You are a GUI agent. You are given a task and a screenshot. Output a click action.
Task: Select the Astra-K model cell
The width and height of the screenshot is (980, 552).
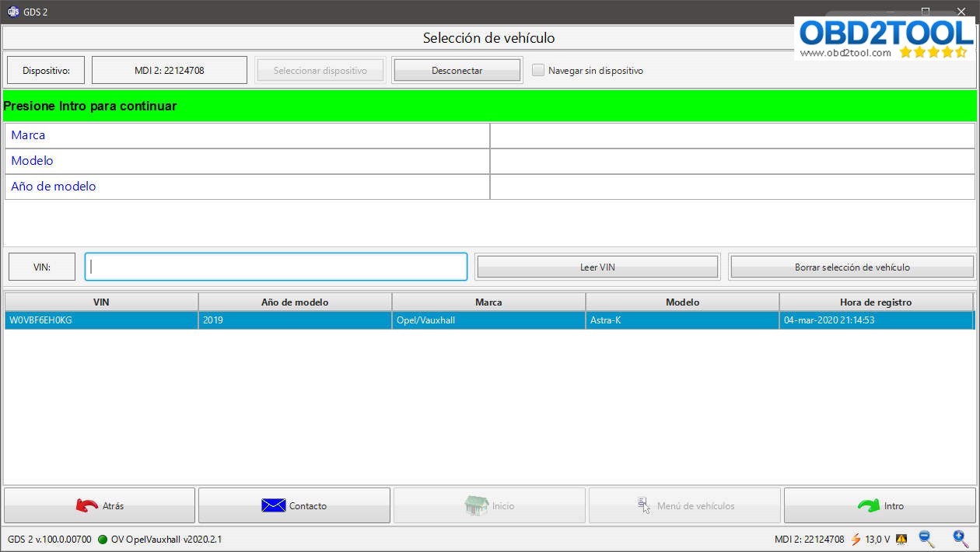tap(682, 320)
